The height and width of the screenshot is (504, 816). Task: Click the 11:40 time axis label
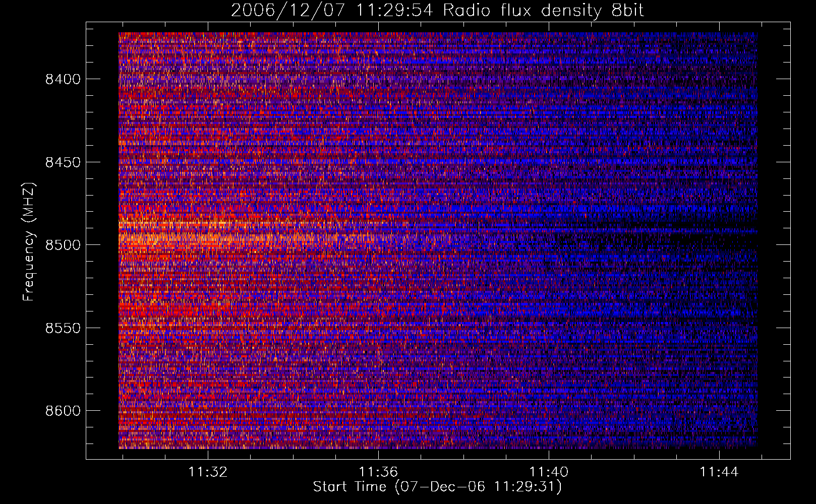[548, 472]
